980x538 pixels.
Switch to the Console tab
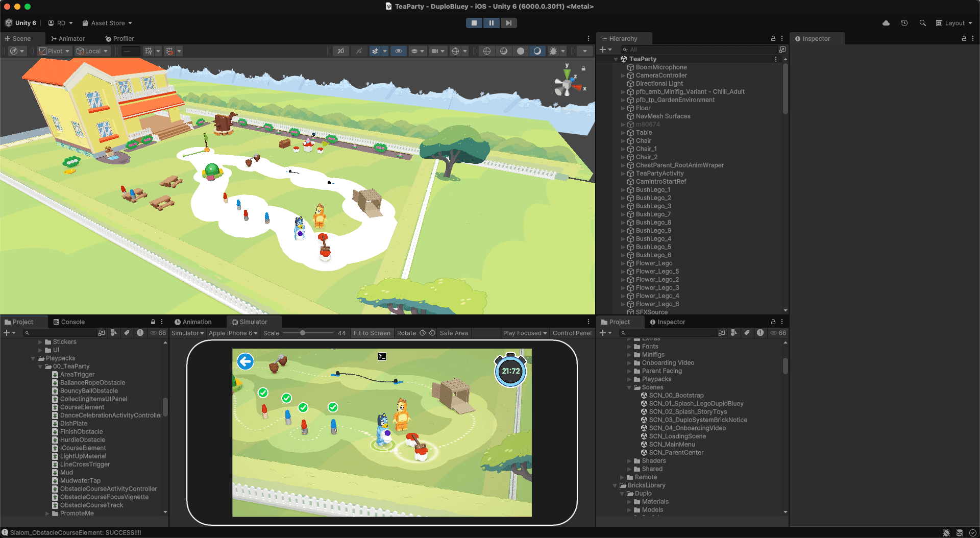[x=69, y=322]
